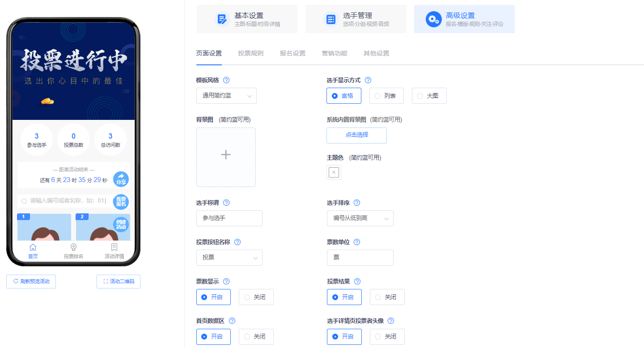644x348 pixels.
Task: Click the 总访问数 count circle in preview
Action: pyautogui.click(x=110, y=140)
